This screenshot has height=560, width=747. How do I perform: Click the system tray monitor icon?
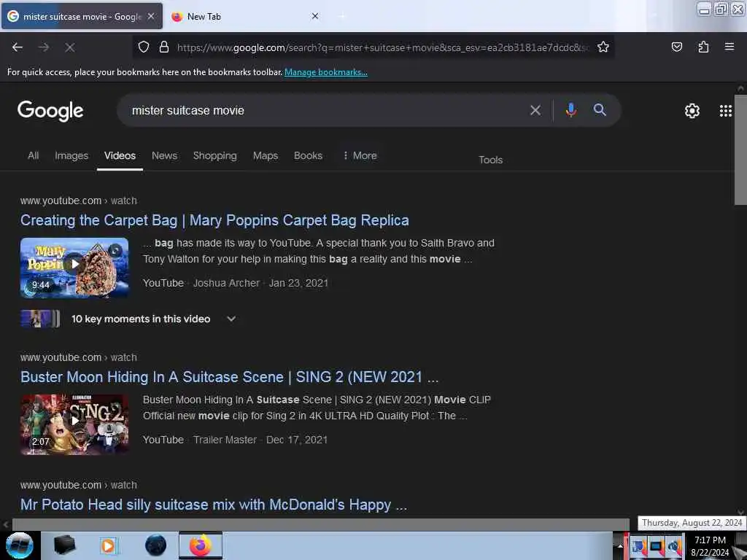tap(656, 546)
